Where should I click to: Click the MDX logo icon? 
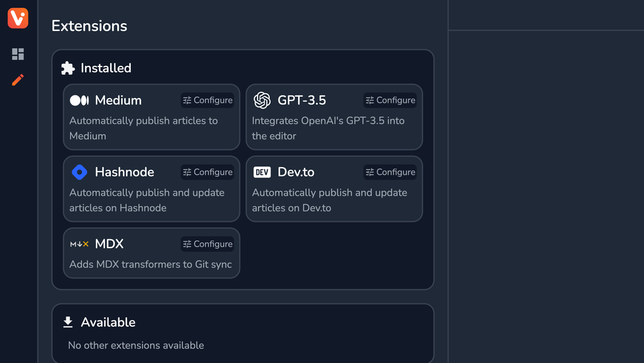click(79, 244)
